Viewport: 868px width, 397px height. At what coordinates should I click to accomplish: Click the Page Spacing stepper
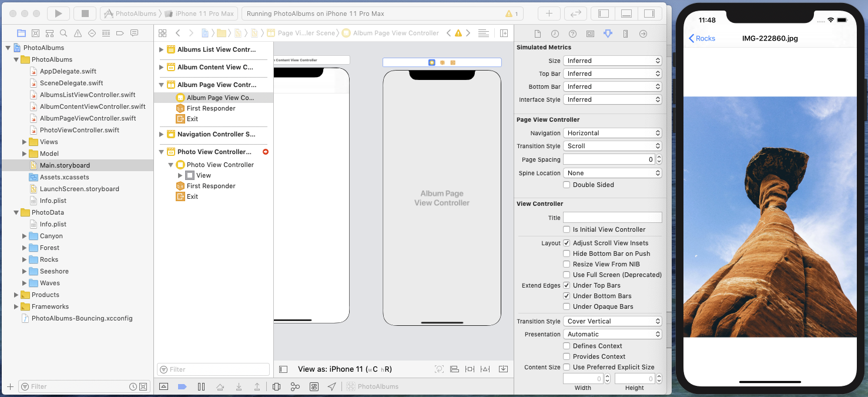(x=659, y=159)
